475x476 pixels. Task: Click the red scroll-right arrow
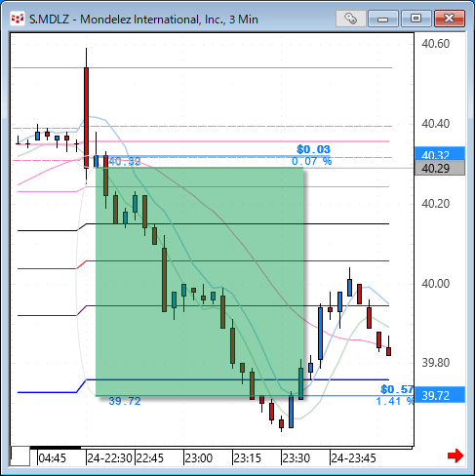[455, 456]
